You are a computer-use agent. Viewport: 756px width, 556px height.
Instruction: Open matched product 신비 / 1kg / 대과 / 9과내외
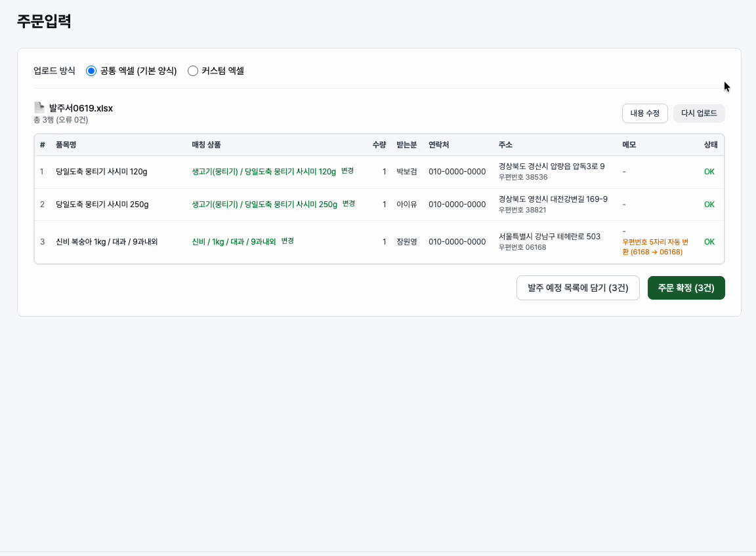(234, 242)
